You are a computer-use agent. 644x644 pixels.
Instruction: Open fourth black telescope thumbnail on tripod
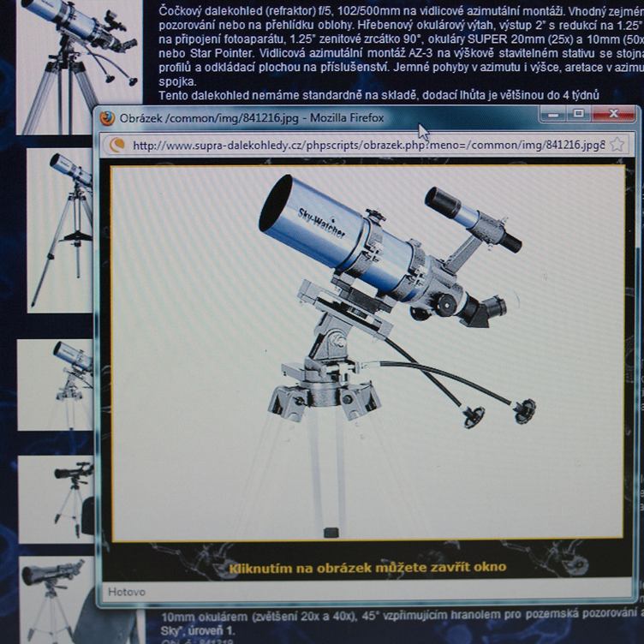point(57,499)
